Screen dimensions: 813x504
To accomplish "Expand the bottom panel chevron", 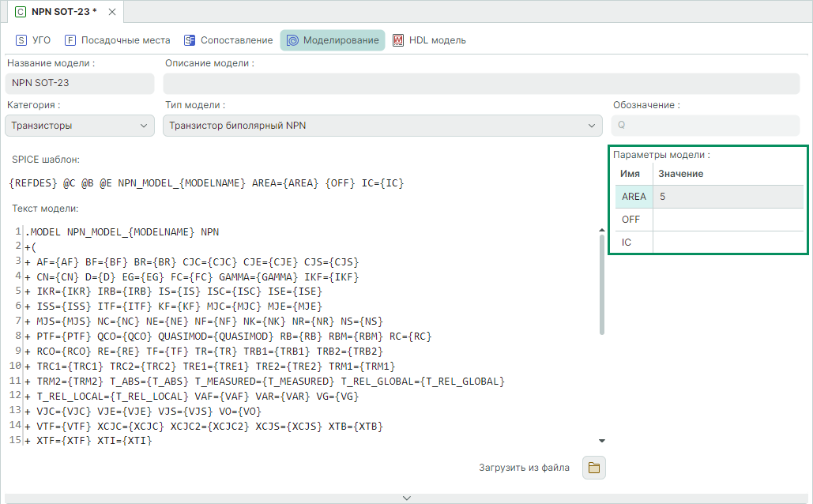I will tap(407, 498).
